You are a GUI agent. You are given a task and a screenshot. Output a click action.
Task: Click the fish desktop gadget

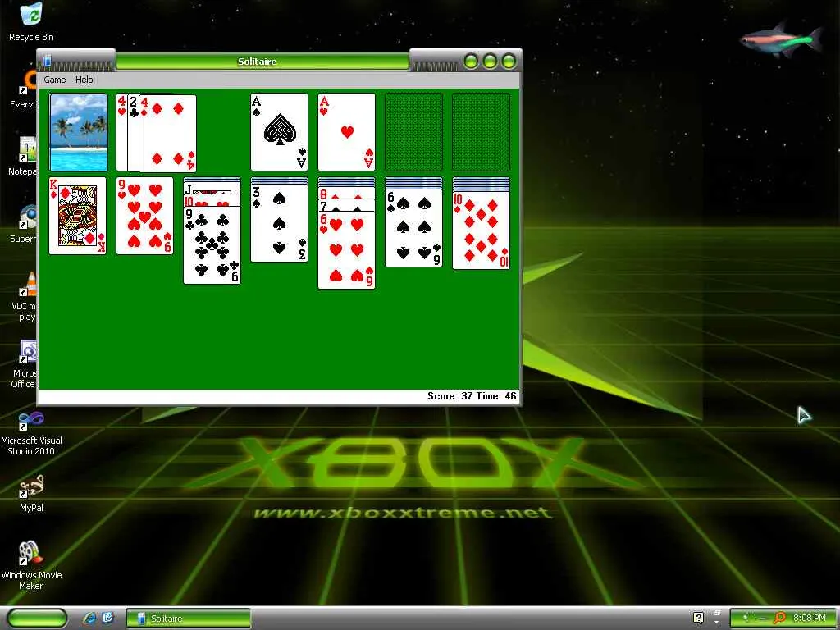[782, 39]
